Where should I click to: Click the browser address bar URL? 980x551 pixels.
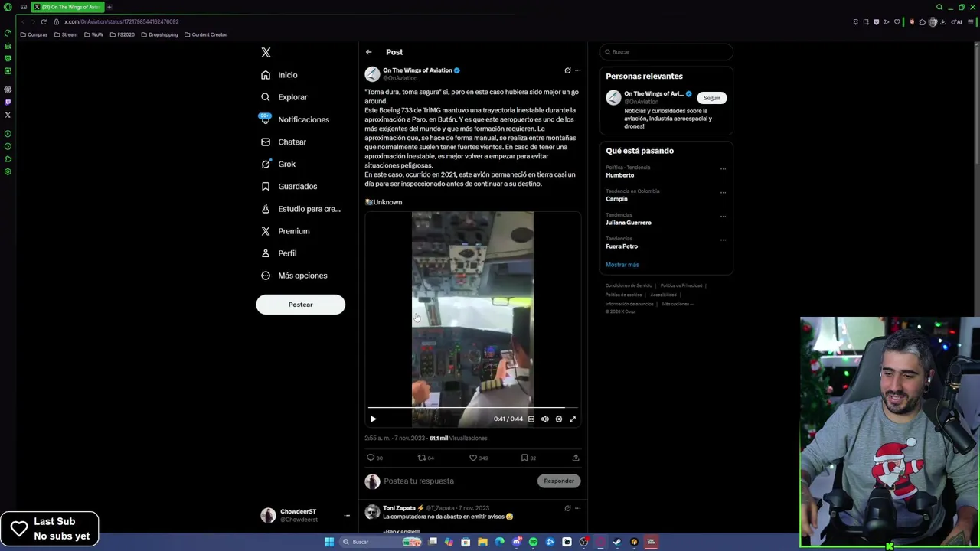tap(121, 22)
